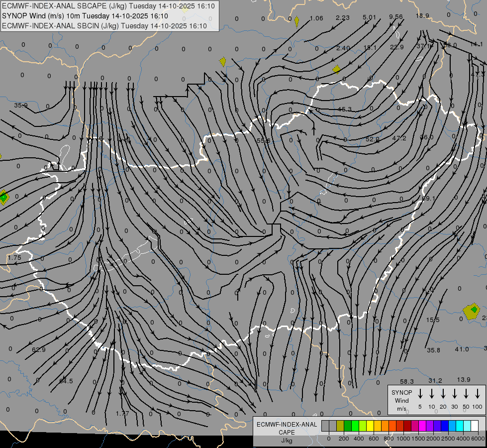Click the 2.40 CAPE value on map

pos(343,48)
